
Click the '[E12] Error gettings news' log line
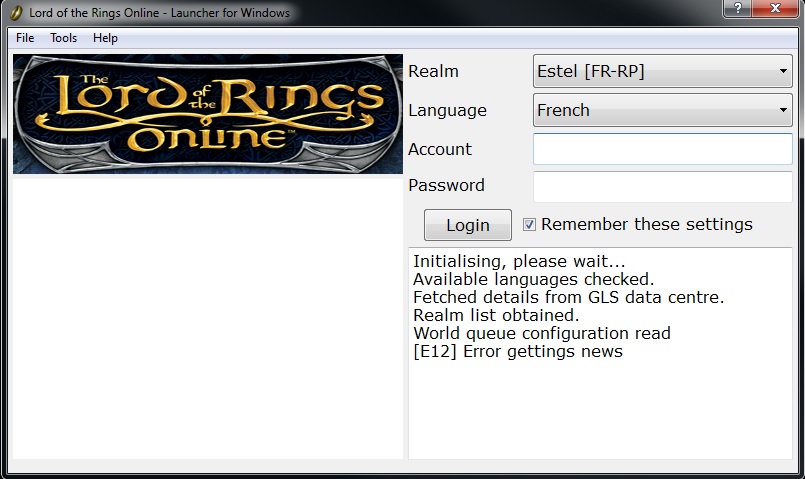(x=518, y=352)
